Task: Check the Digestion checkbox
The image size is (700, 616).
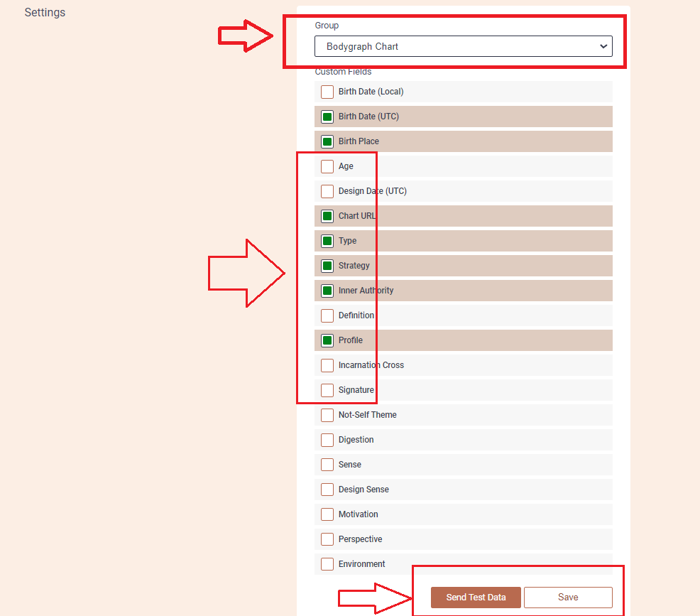Action: (x=327, y=440)
